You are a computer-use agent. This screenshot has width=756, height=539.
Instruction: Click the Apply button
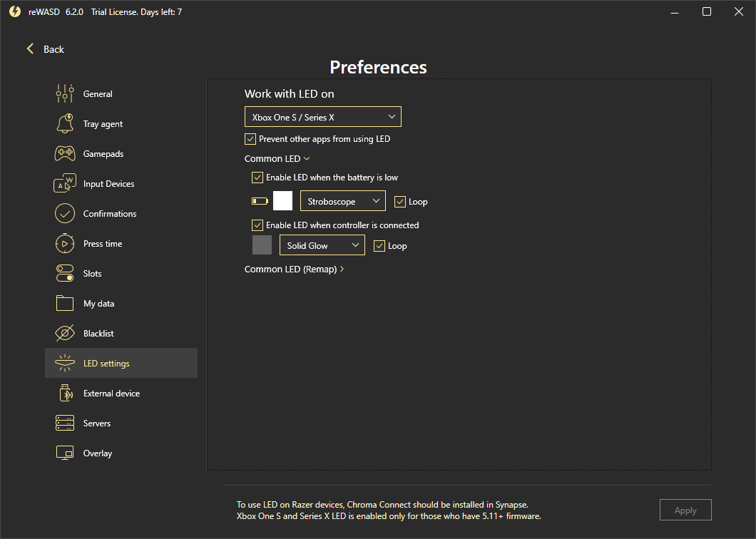coord(685,510)
